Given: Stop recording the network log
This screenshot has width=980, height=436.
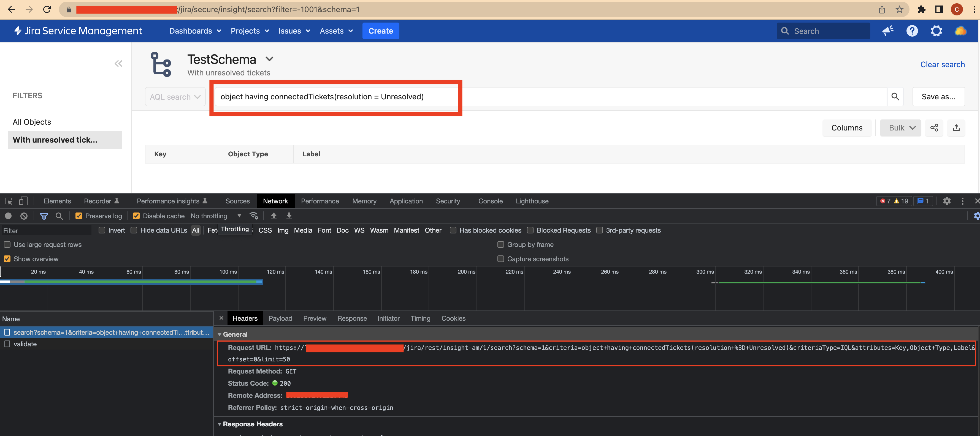Looking at the screenshot, I should (x=8, y=216).
